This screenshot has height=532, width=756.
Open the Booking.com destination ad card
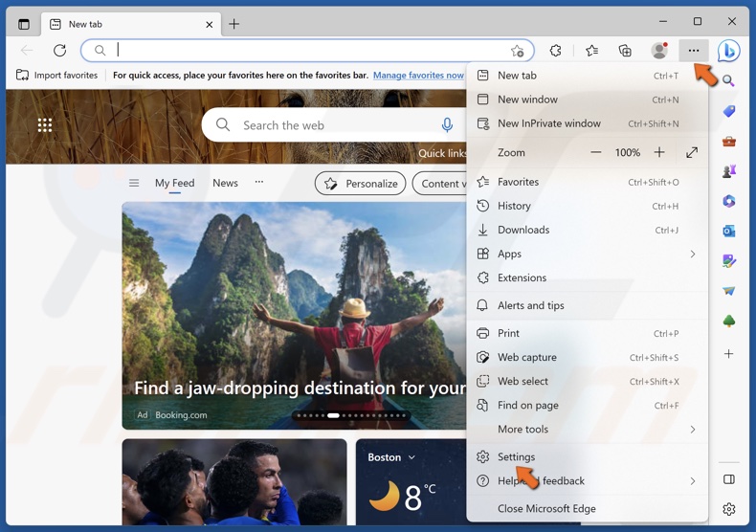pos(294,316)
